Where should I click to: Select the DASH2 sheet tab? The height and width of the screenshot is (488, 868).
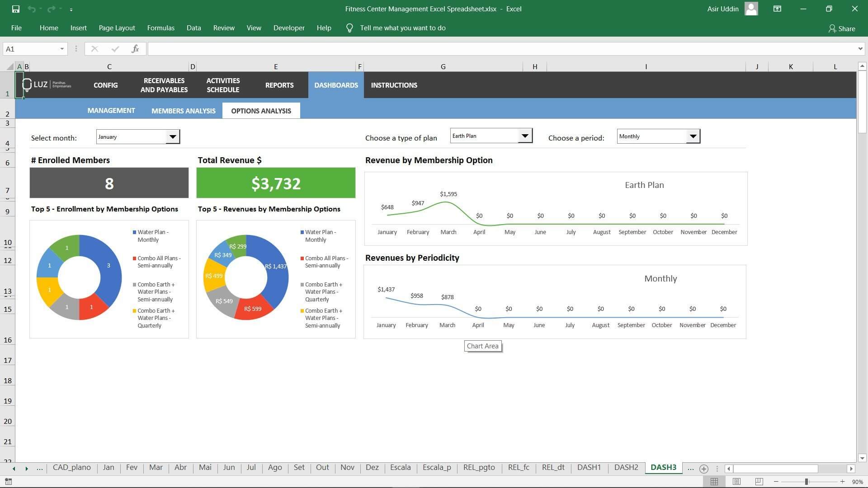click(625, 468)
